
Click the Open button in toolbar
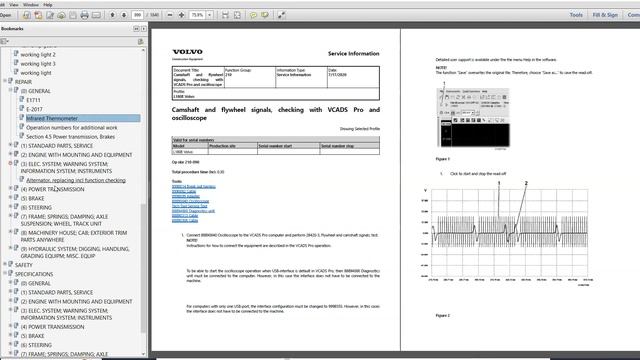point(6,15)
